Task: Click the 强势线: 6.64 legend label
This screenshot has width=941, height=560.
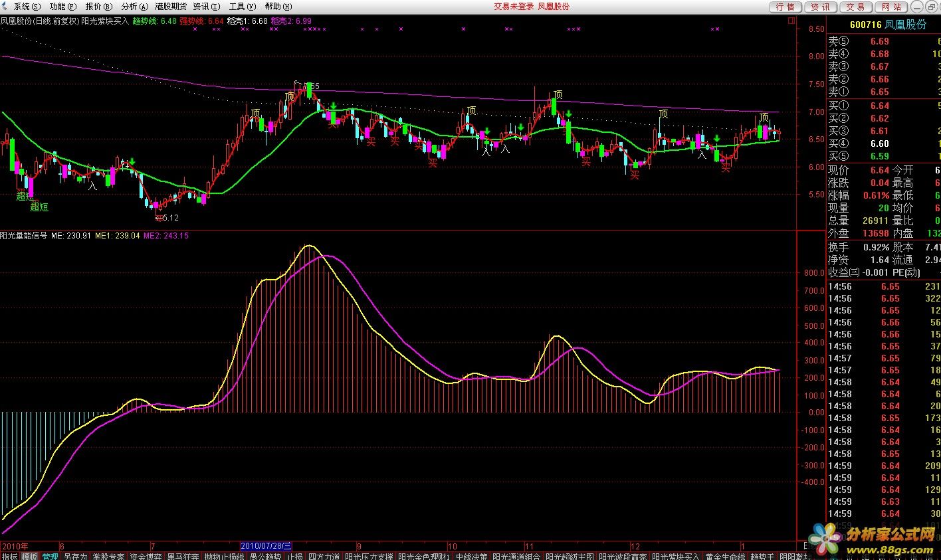Action: click(201, 21)
